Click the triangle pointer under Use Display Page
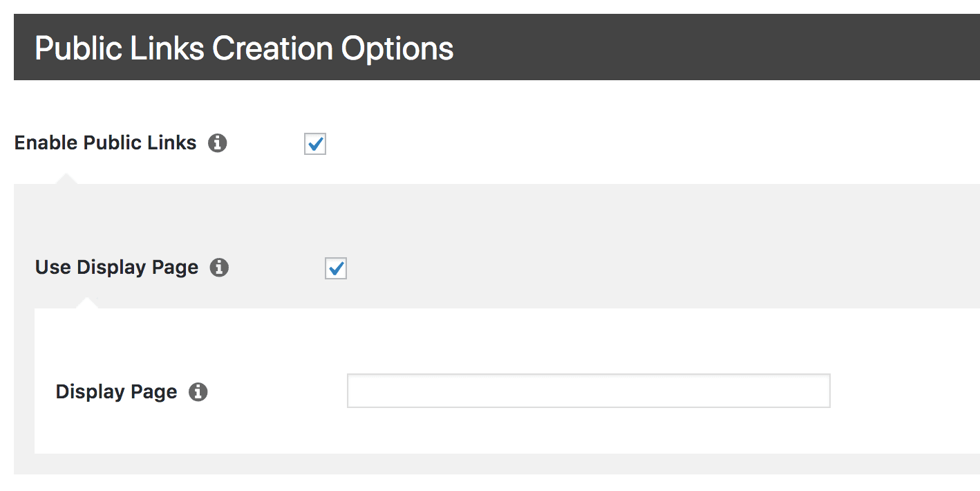980x491 pixels. click(87, 304)
